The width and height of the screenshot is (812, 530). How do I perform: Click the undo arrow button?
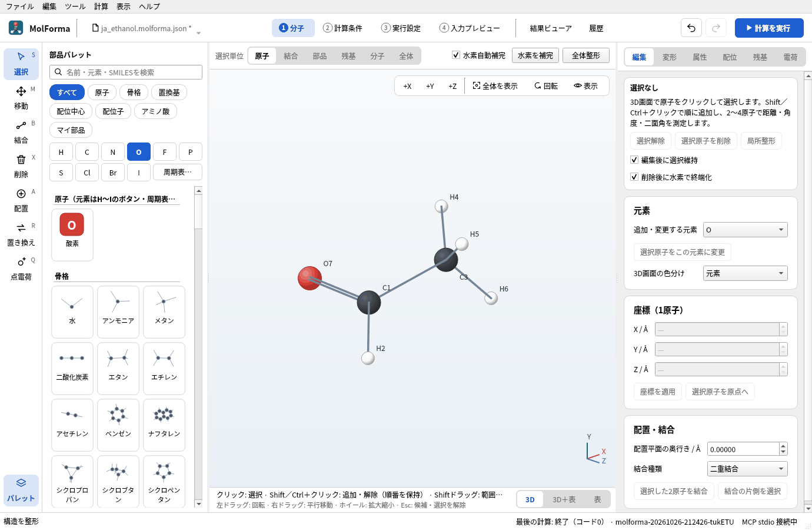click(x=691, y=28)
